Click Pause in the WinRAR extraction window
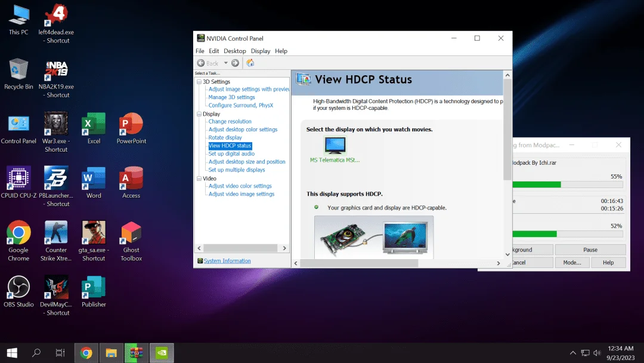644x363 pixels. pyautogui.click(x=590, y=250)
